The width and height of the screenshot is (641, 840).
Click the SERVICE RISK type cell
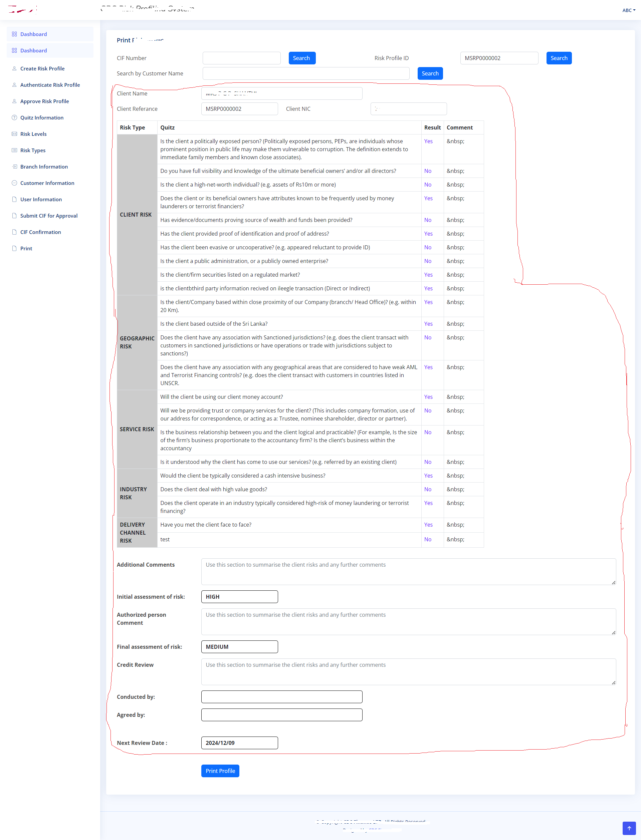click(137, 429)
